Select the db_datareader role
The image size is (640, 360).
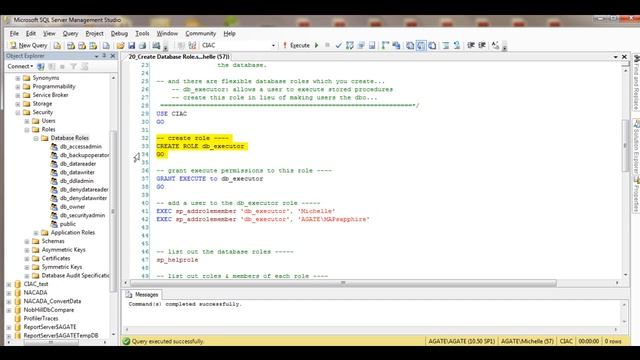point(78,164)
